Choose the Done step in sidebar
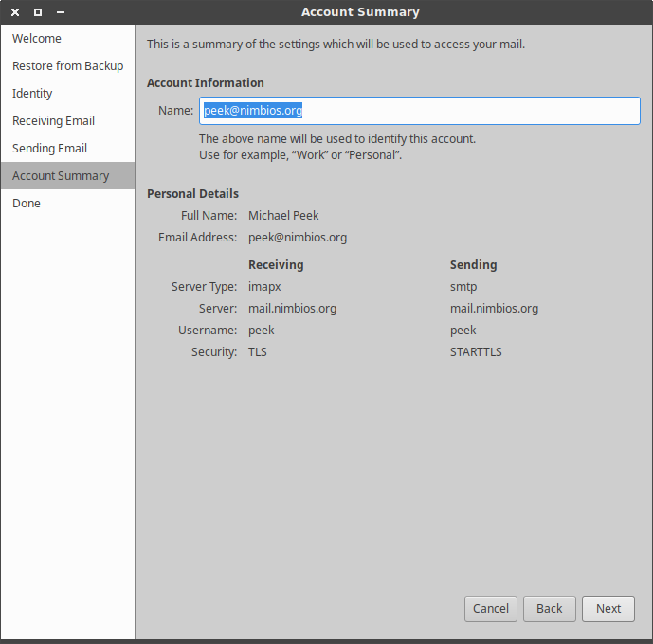Viewport: 653px width, 644px height. pos(27,204)
